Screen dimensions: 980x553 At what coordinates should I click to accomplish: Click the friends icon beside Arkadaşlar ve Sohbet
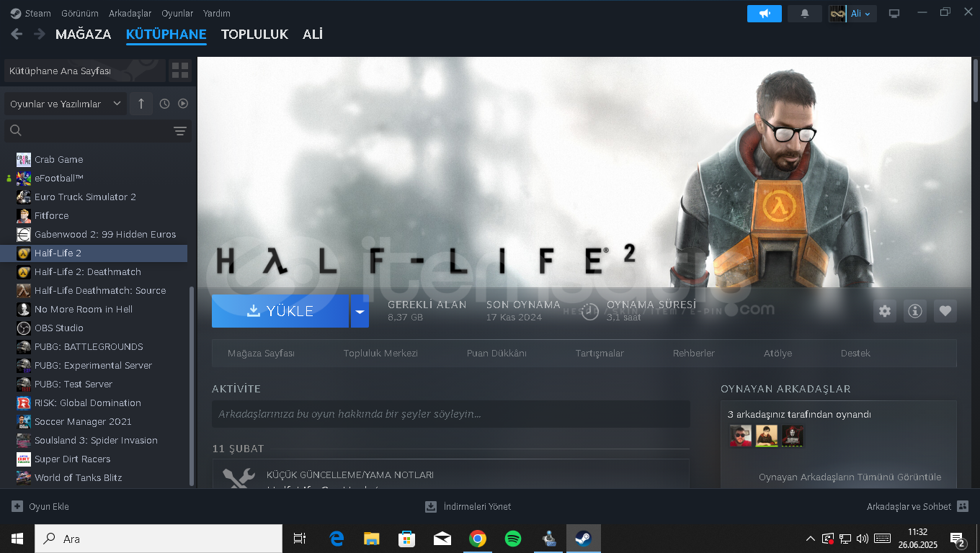(963, 506)
